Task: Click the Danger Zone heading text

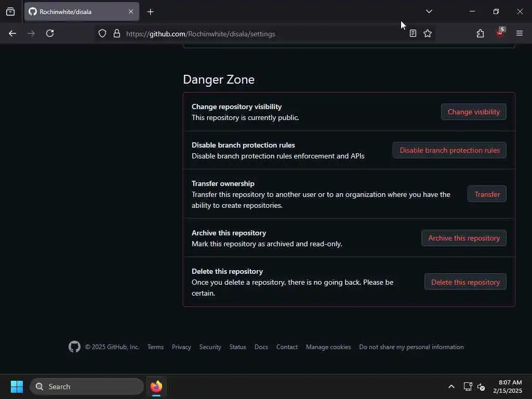Action: click(219, 79)
